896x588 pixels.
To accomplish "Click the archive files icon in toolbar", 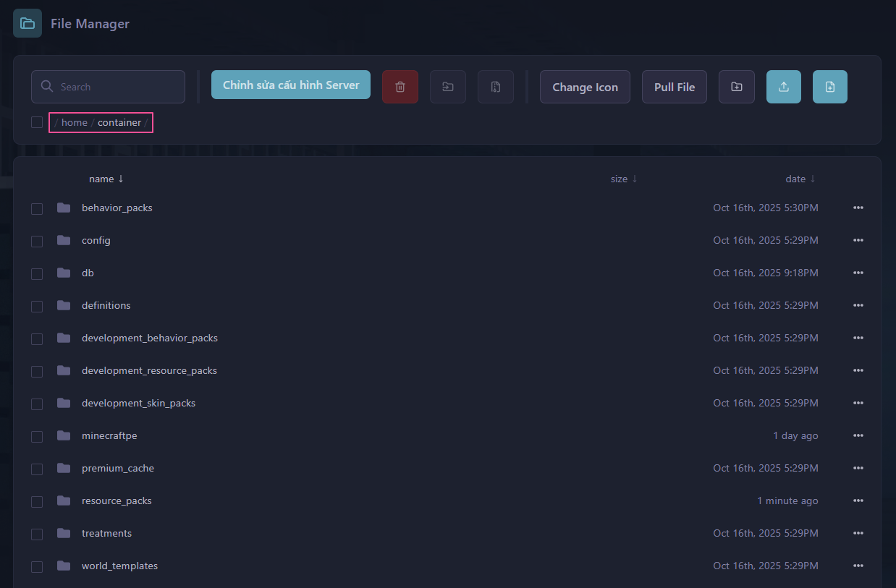I will (x=495, y=87).
